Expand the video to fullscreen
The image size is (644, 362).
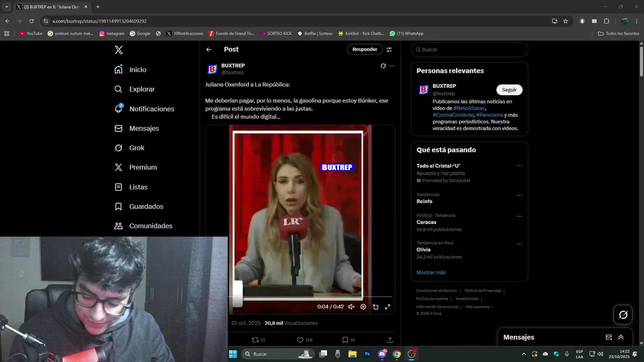(387, 307)
